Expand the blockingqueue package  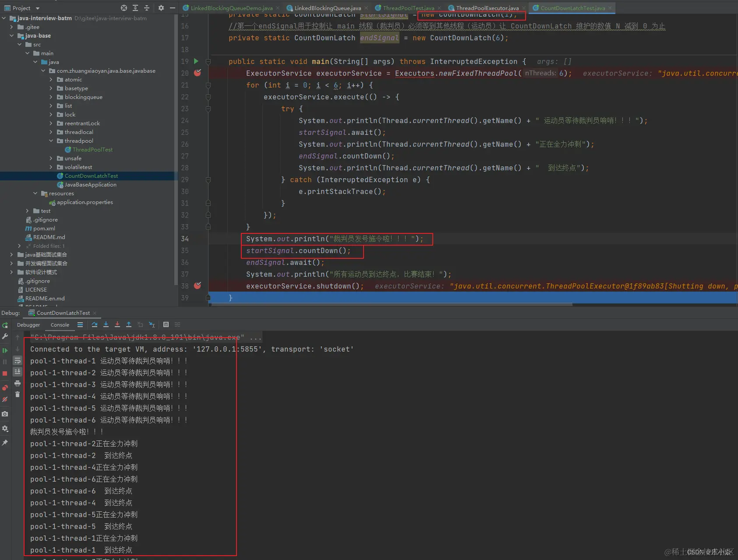click(x=51, y=97)
